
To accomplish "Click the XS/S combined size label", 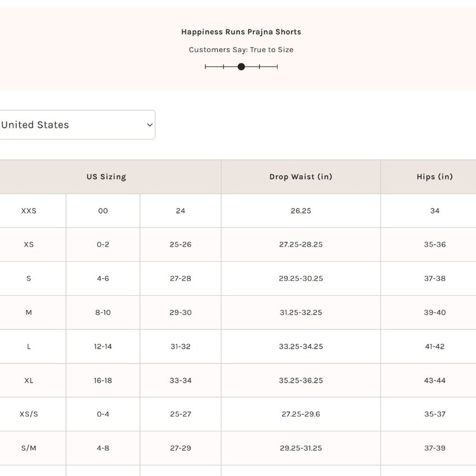I will pos(29,414).
